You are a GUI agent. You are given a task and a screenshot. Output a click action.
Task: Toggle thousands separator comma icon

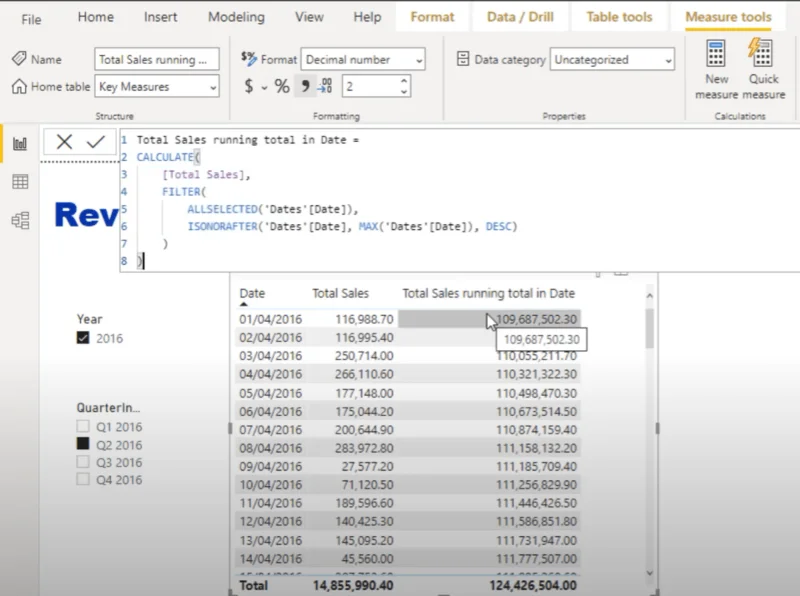305,86
